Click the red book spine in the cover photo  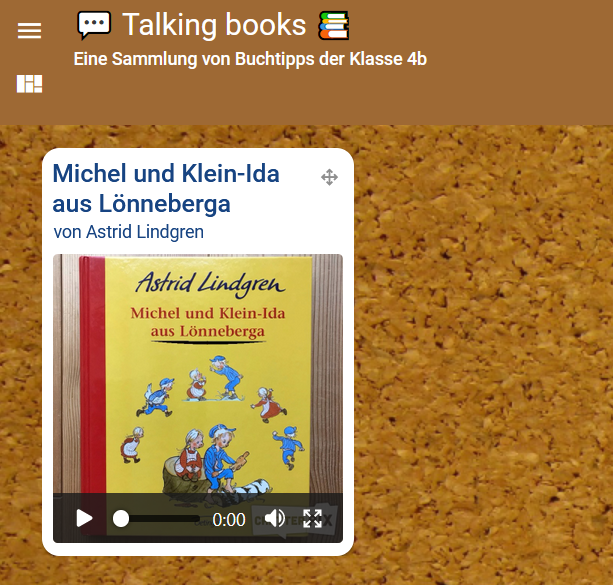[x=93, y=375]
